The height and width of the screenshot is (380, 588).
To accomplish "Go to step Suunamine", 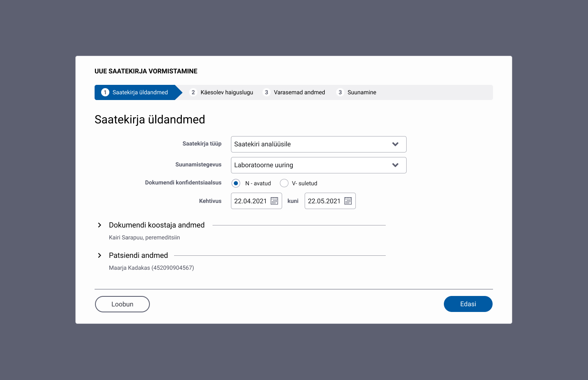I will (x=356, y=92).
